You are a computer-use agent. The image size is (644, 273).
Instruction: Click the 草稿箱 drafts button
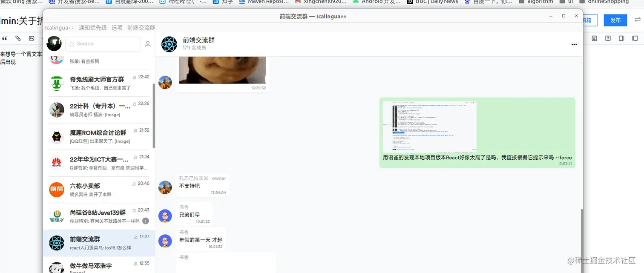click(x=589, y=20)
